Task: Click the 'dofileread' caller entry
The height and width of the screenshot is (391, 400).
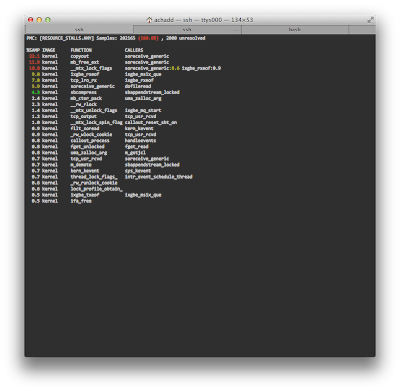Action: (138, 86)
